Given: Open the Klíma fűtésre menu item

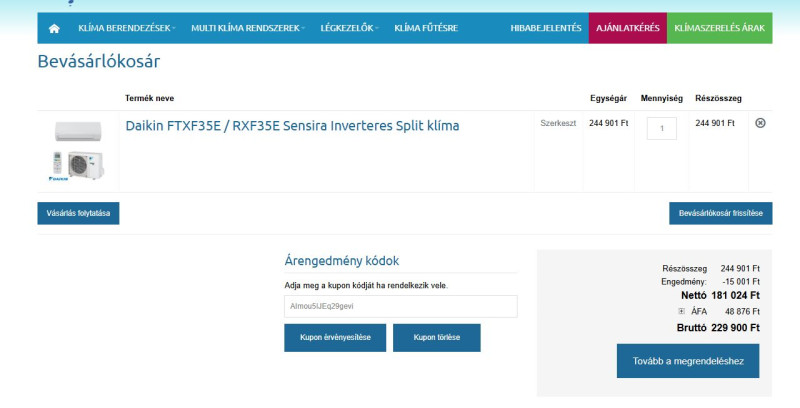Looking at the screenshot, I should 426,28.
